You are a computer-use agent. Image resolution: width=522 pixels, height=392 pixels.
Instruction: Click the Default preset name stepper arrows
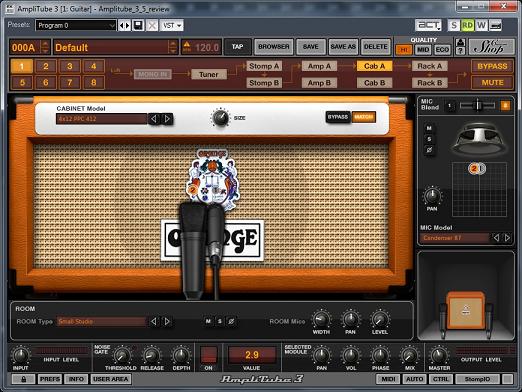(x=173, y=47)
